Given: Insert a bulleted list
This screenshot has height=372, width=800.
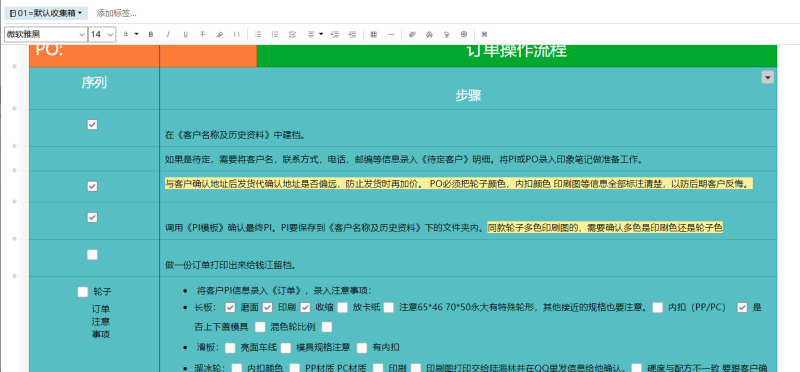Looking at the screenshot, I should (258, 34).
